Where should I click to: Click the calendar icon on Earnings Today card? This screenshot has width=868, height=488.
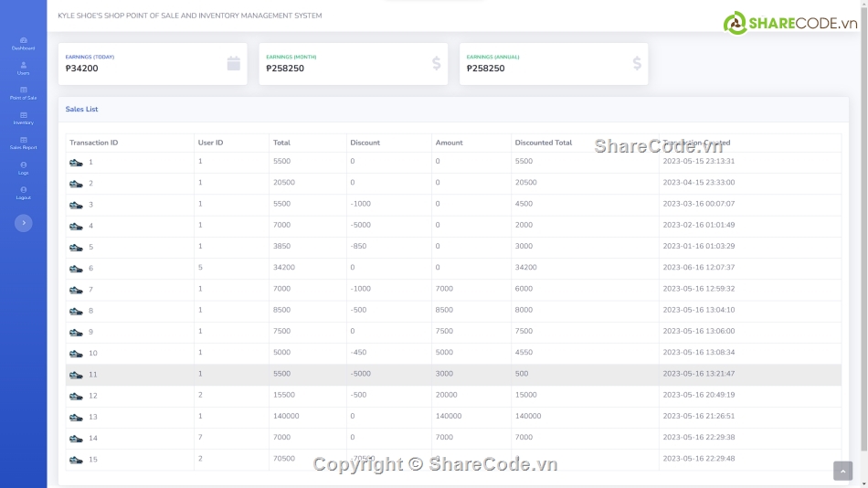pyautogui.click(x=233, y=63)
